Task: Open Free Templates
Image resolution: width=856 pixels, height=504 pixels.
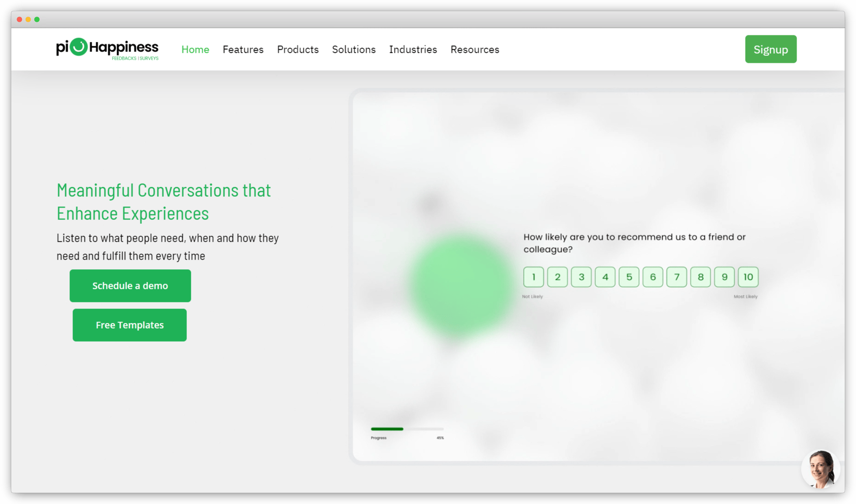Action: pyautogui.click(x=130, y=325)
